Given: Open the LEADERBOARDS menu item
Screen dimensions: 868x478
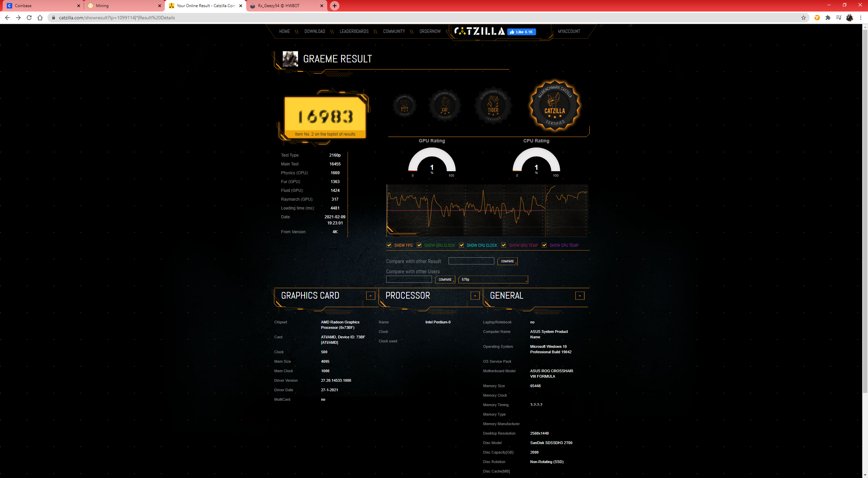Looking at the screenshot, I should tap(354, 31).
